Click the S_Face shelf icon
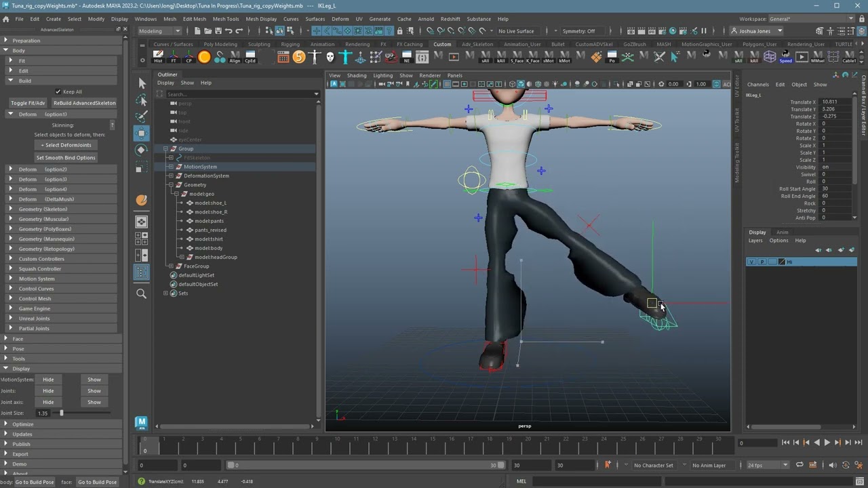 [517, 57]
